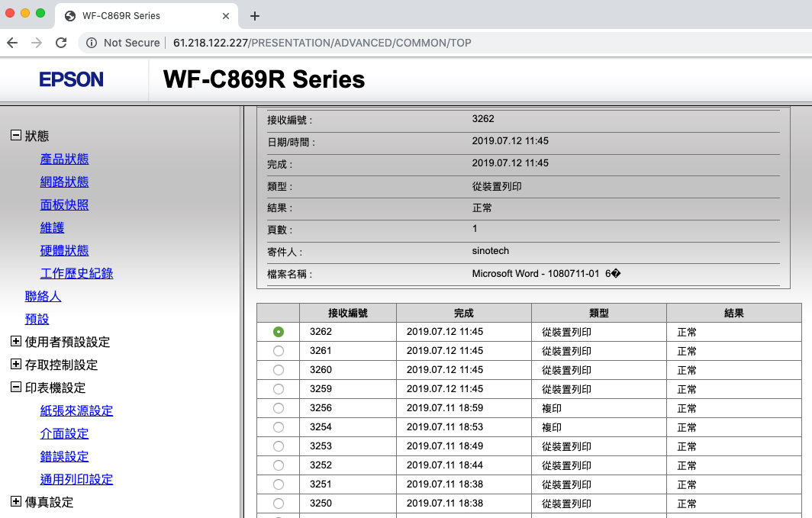Click the 結果 column header

coord(734,313)
